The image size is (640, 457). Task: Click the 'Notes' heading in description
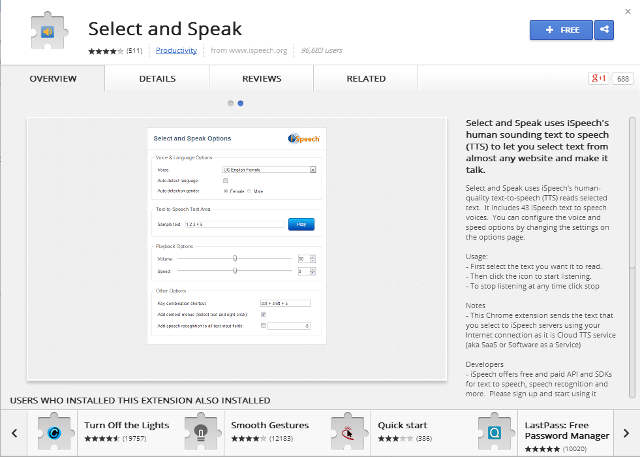coord(476,305)
